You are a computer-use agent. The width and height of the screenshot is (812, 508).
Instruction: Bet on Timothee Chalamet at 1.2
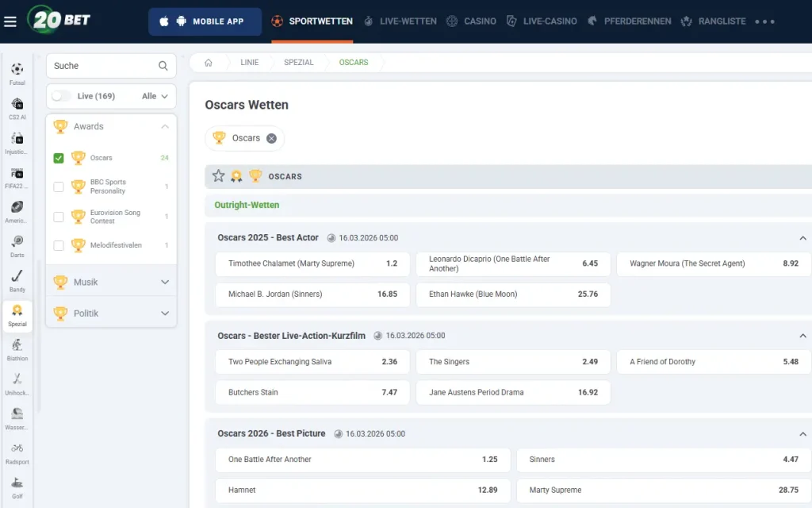pyautogui.click(x=312, y=264)
